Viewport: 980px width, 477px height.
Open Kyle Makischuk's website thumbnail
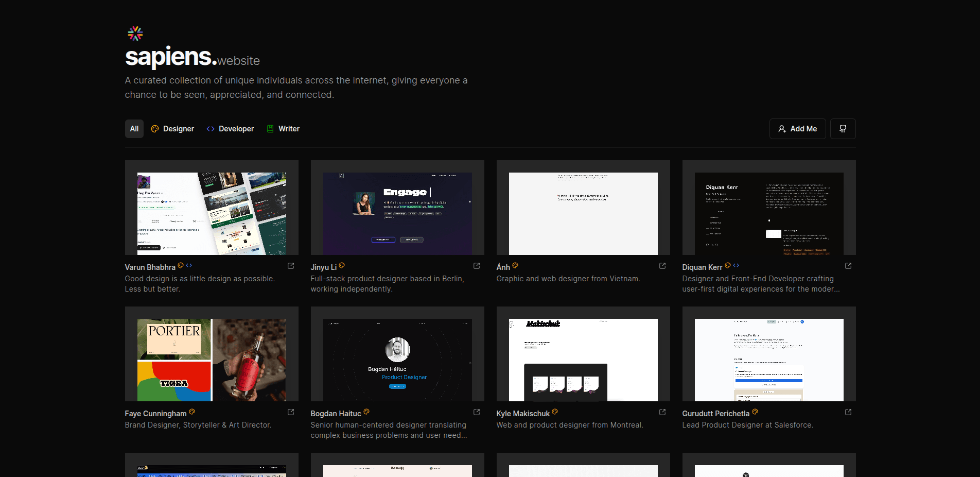pyautogui.click(x=583, y=360)
